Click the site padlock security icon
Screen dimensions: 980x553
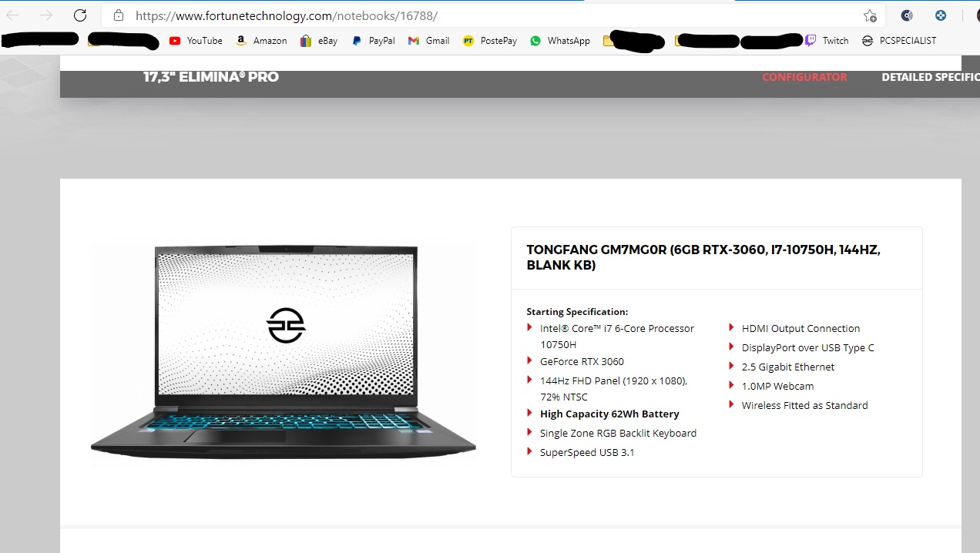coord(118,15)
